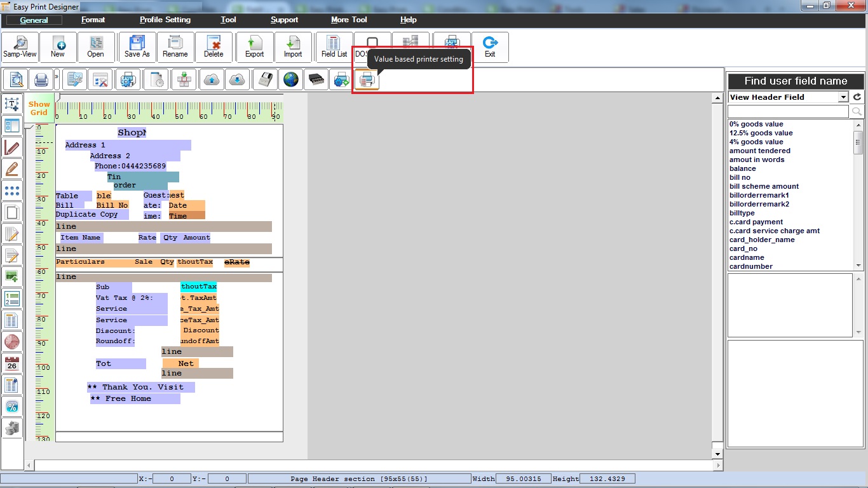The image size is (868, 488).
Task: Click the coins icon in sidebar
Action: pos(12,428)
